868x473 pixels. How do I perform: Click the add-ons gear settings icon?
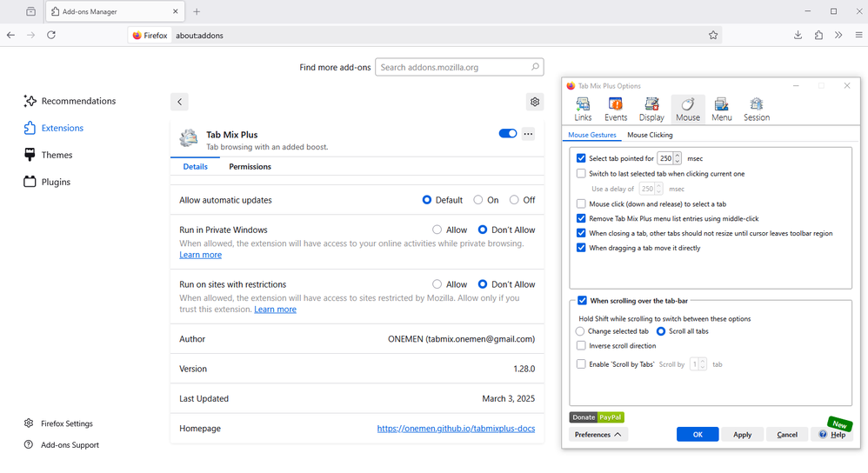(x=535, y=102)
